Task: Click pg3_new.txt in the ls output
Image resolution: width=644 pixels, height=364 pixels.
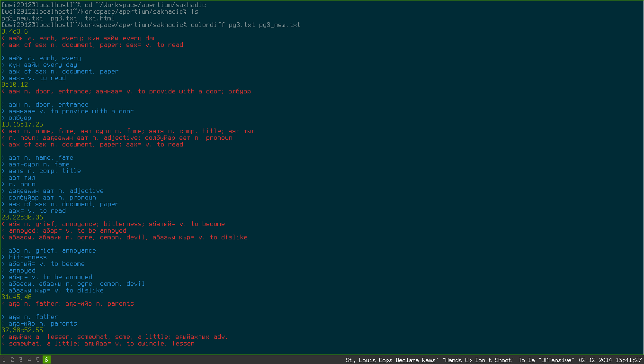Action: (x=22, y=18)
